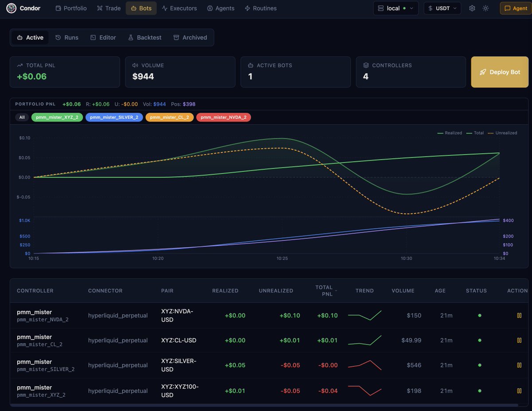Viewport: 532px width, 411px height.
Task: Open the Bots page
Action: click(x=141, y=8)
